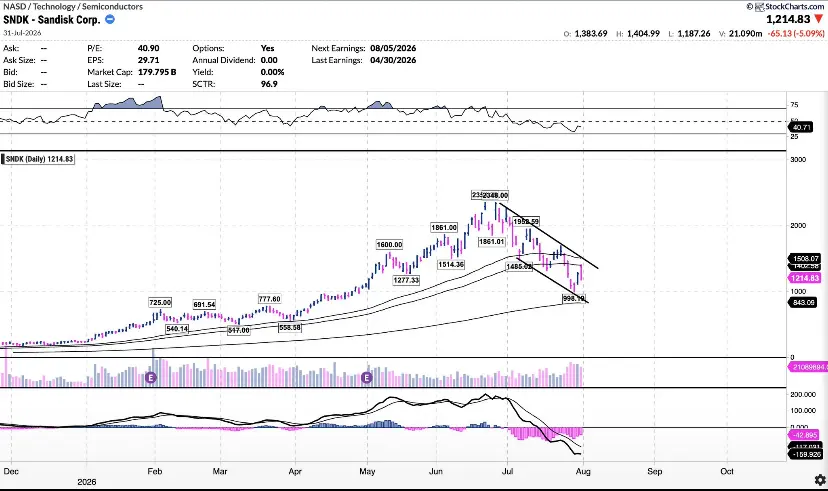
Task: Click the 'Dec' label on the time axis
Action: [x=11, y=471]
